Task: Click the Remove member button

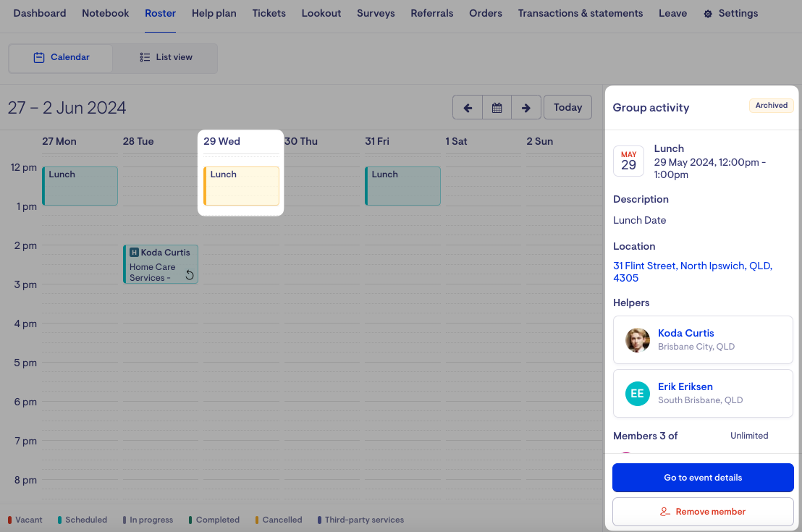Action: click(703, 512)
